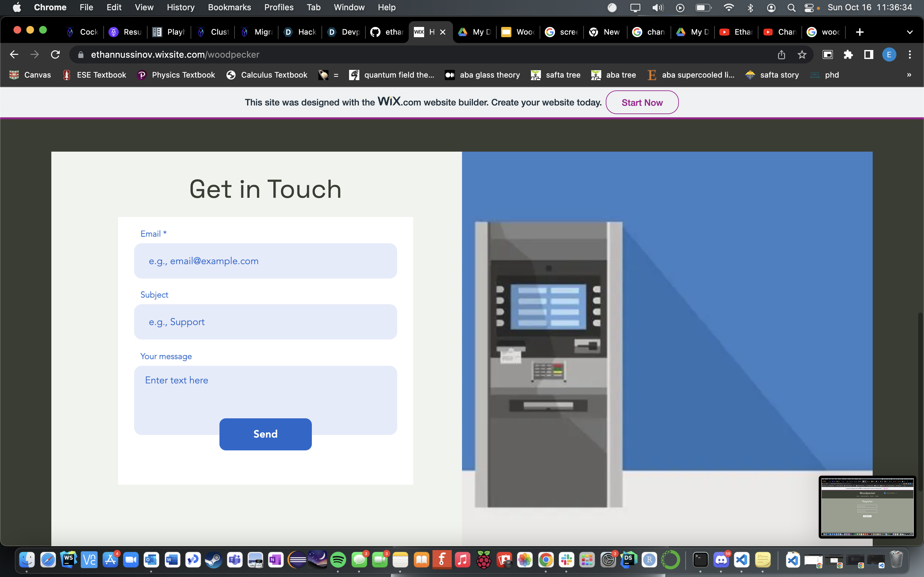Switch to the GitHub tab
The image size is (924, 577).
pos(387,32)
